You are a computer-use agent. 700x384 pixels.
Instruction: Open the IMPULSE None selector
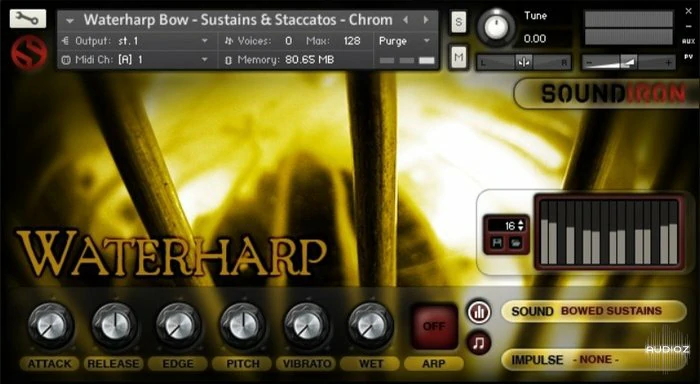(x=594, y=360)
